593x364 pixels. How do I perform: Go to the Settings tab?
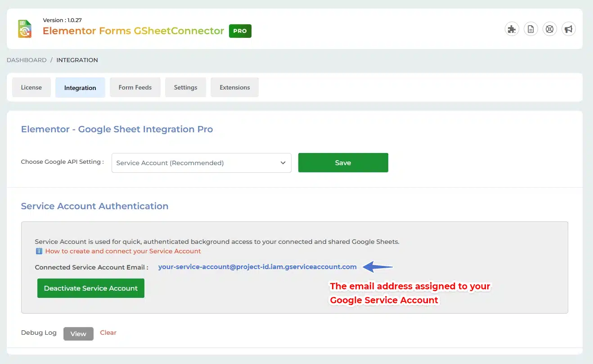click(185, 88)
